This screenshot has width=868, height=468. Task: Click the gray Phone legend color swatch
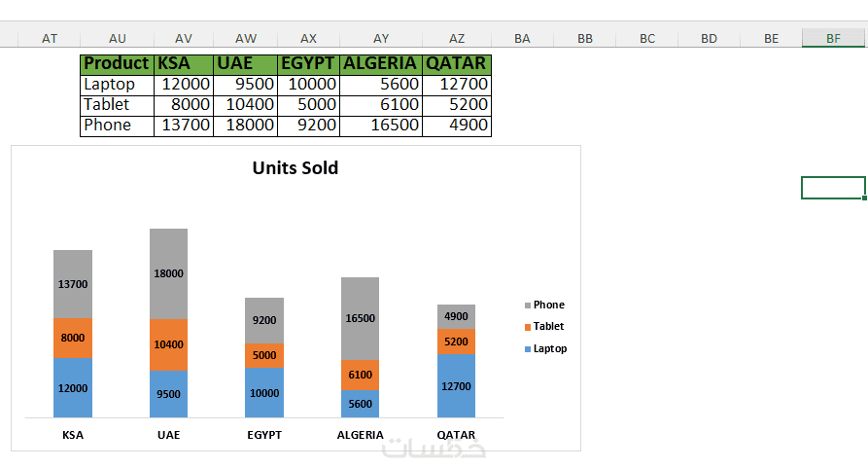[x=527, y=306]
